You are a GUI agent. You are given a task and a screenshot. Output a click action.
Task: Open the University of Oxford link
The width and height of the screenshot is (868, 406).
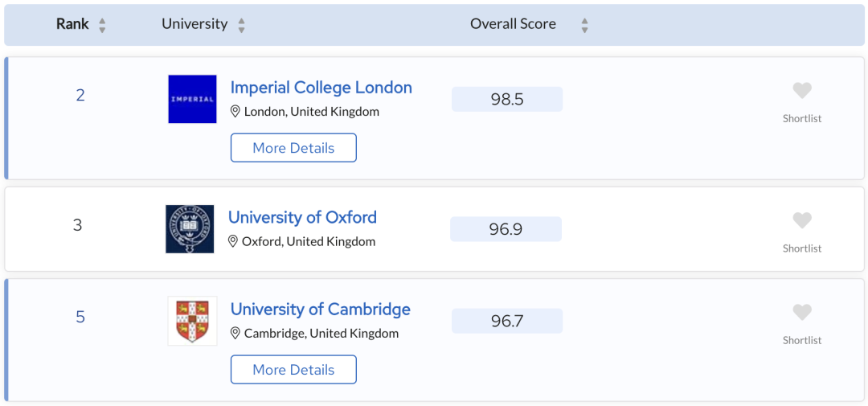point(302,217)
